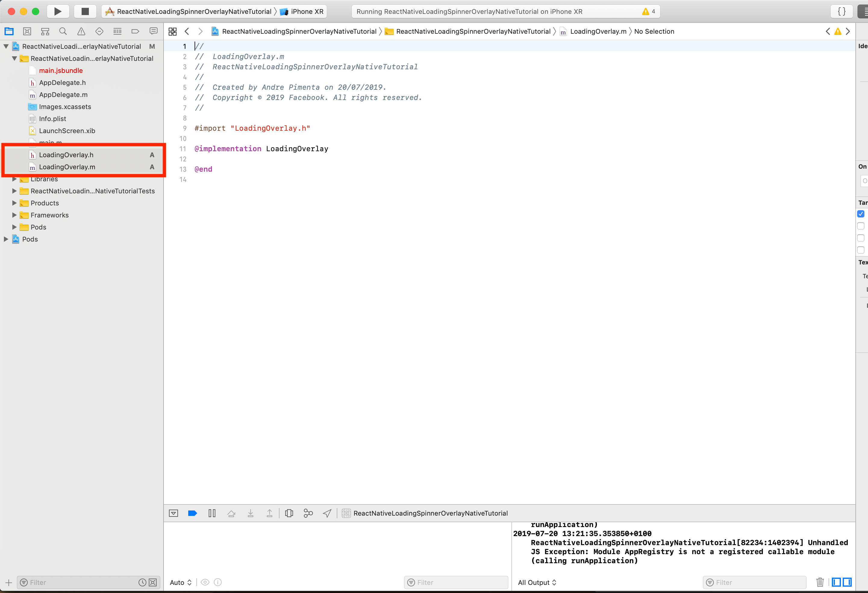
Task: Uncheck the checked target membership checkbox
Action: click(860, 214)
